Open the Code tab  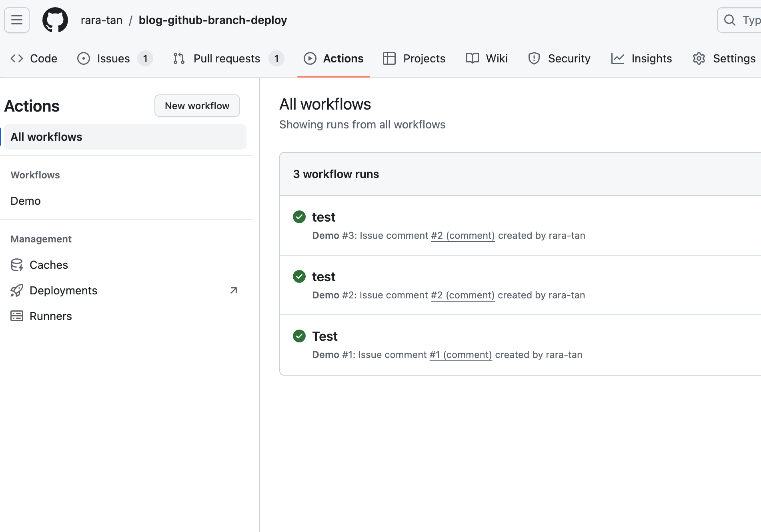pos(34,58)
